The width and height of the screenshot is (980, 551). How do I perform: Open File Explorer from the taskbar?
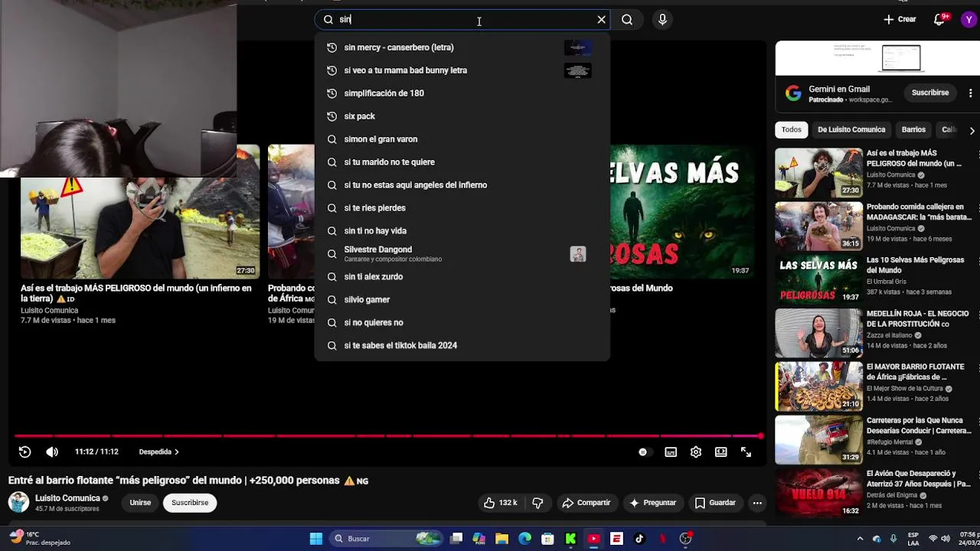pos(501,539)
